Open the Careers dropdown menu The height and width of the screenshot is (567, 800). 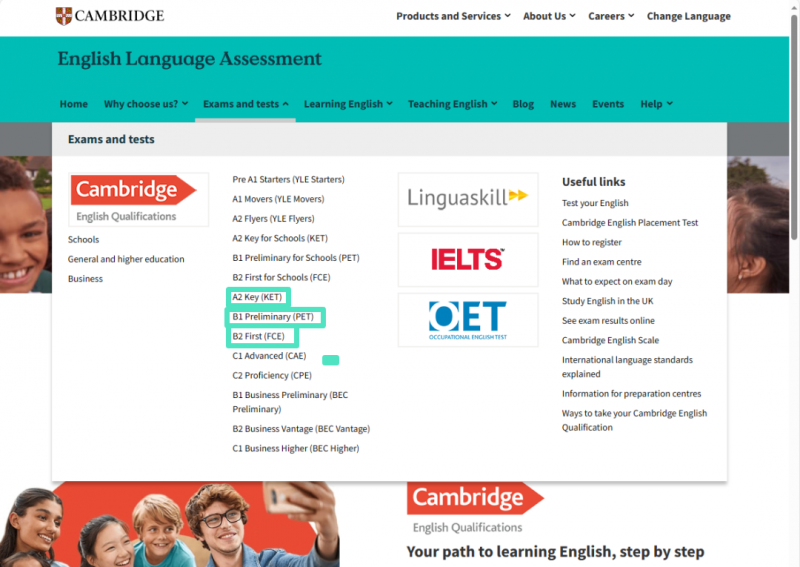coord(611,16)
